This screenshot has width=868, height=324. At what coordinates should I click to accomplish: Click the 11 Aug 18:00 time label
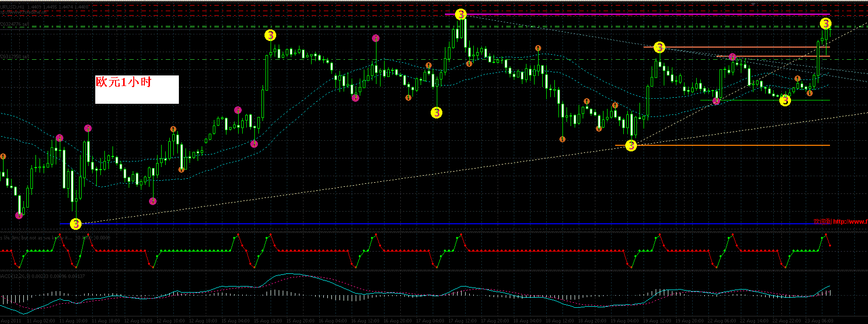[x=105, y=321]
